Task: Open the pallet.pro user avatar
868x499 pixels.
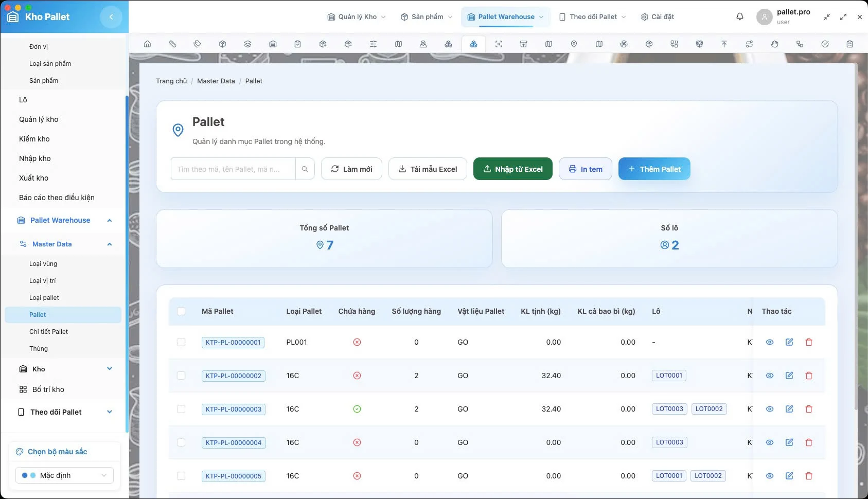Action: tap(765, 17)
